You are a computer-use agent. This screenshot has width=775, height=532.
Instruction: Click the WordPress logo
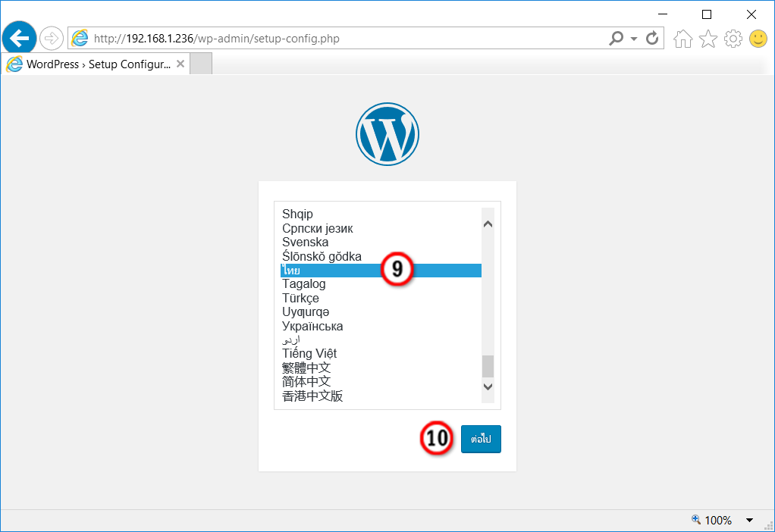coord(387,134)
